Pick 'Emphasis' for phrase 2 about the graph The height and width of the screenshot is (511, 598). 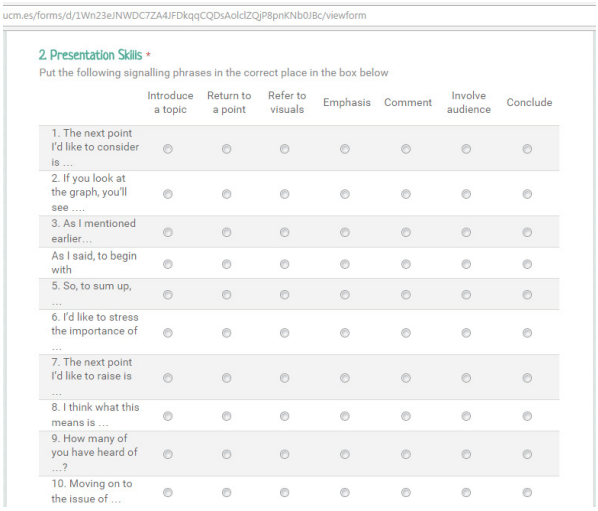coord(345,194)
